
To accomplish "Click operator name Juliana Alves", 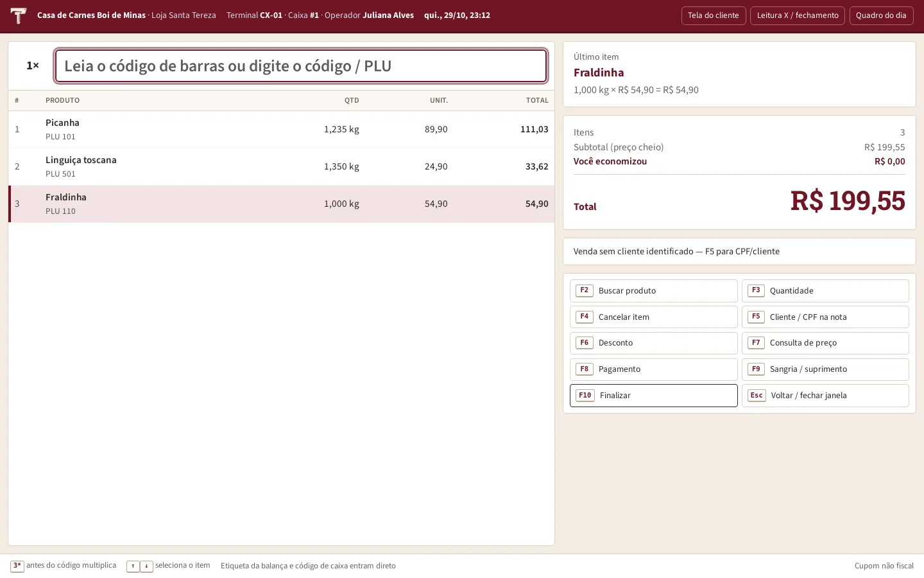I will [x=388, y=15].
